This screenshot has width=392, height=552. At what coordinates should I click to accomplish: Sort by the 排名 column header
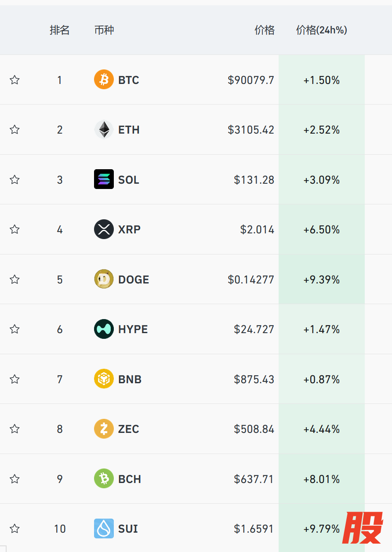tap(60, 30)
